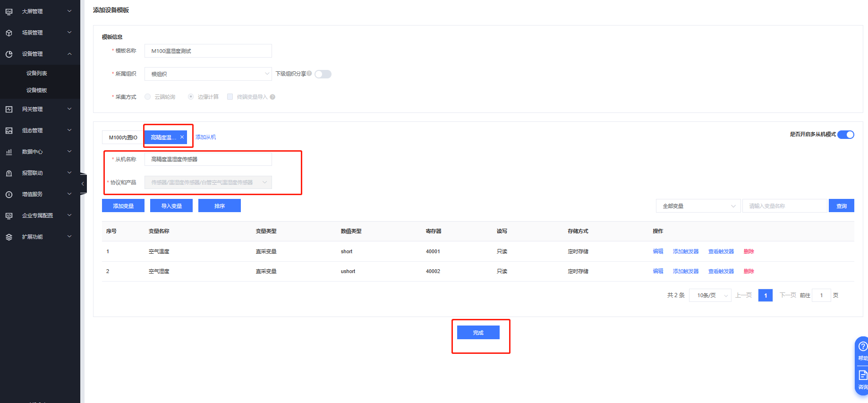The image size is (868, 403).
Task: Open 设备列表 in the sidebar menu
Action: pos(37,73)
